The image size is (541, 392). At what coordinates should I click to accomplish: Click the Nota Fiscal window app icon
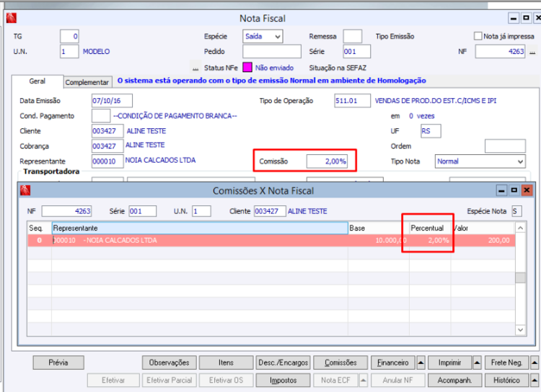coord(11,18)
